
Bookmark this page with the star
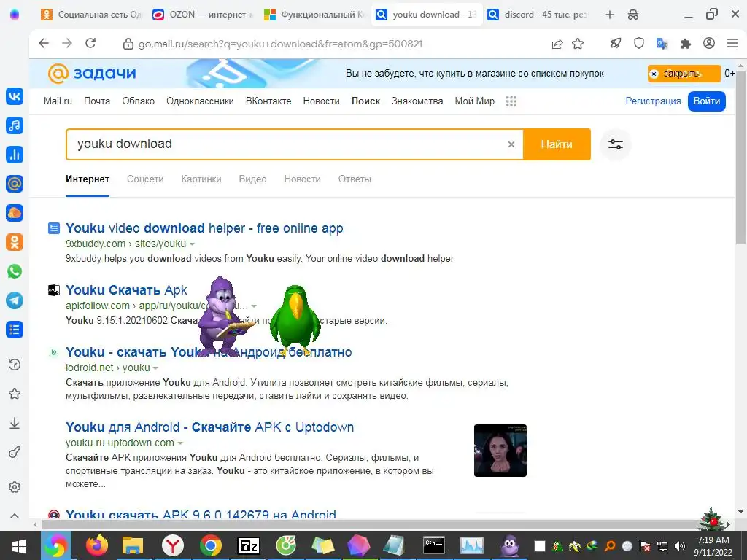(578, 44)
